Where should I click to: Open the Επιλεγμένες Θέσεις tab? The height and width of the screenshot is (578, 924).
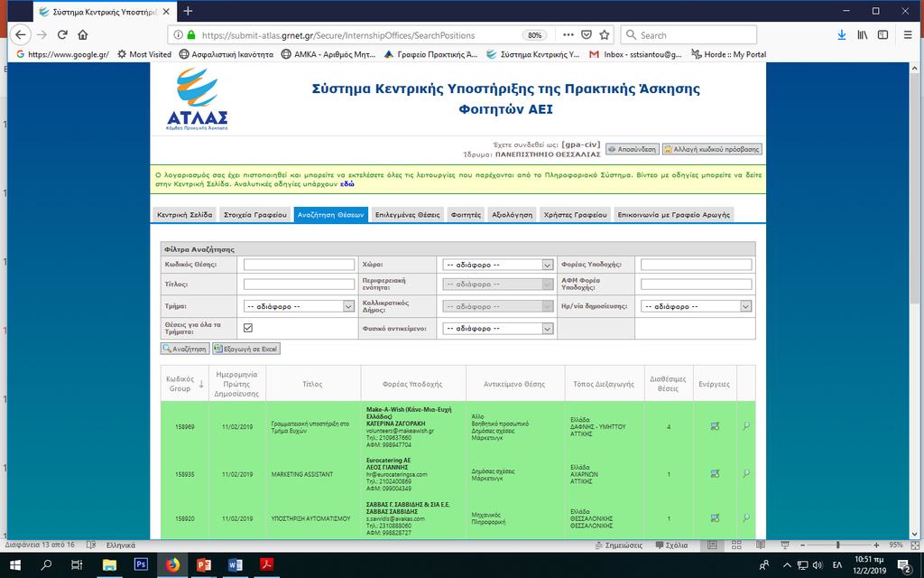[408, 215]
